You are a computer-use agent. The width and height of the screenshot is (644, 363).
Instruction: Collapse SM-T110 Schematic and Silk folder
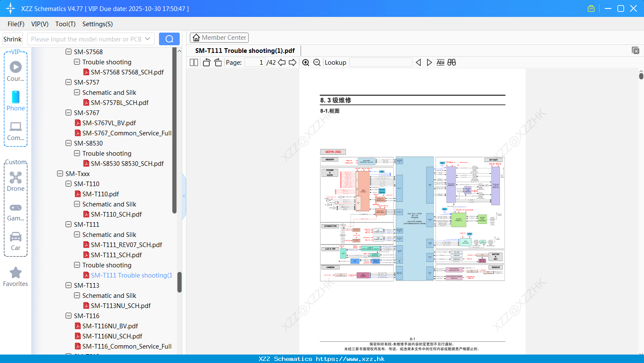click(77, 204)
